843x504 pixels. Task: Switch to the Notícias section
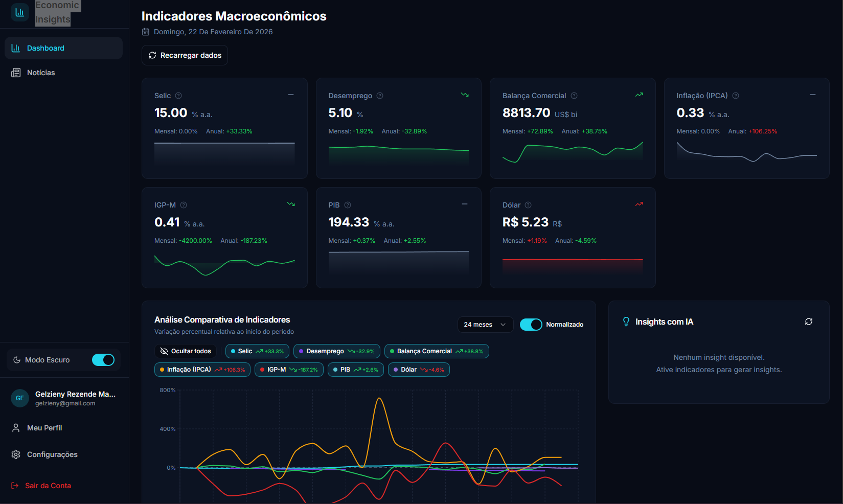(41, 72)
